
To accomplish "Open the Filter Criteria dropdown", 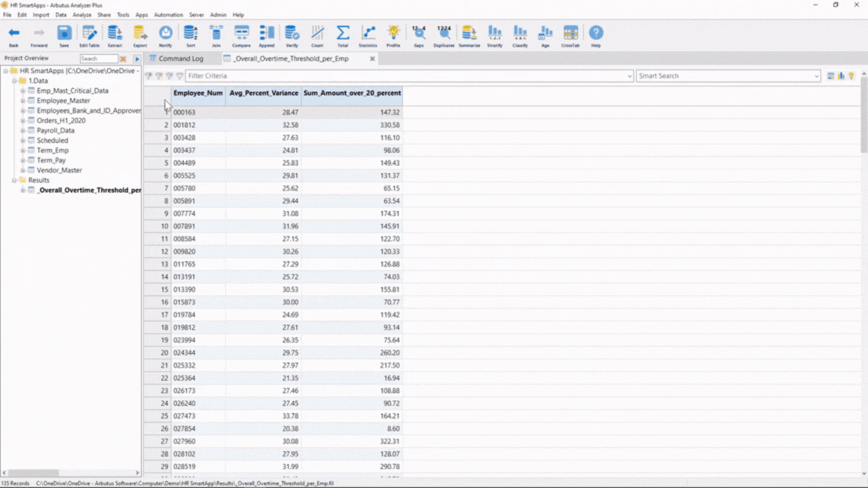I will (x=631, y=75).
